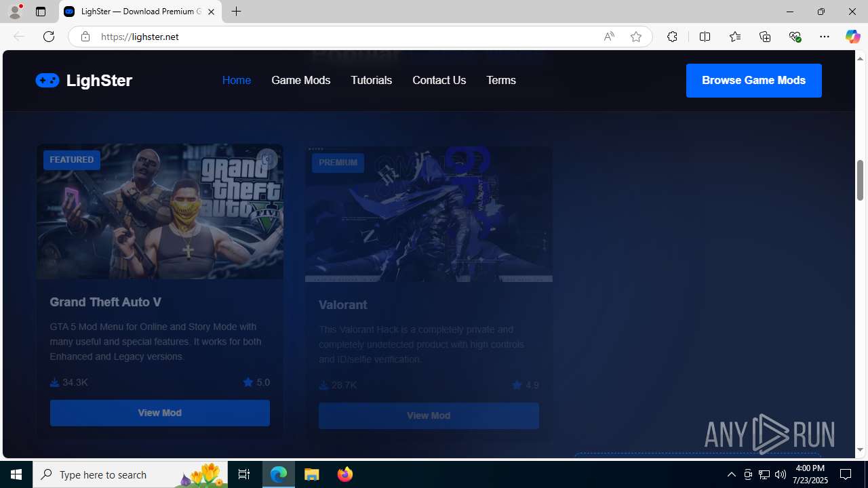Select the Home nav item
This screenshot has width=868, height=488.
237,80
